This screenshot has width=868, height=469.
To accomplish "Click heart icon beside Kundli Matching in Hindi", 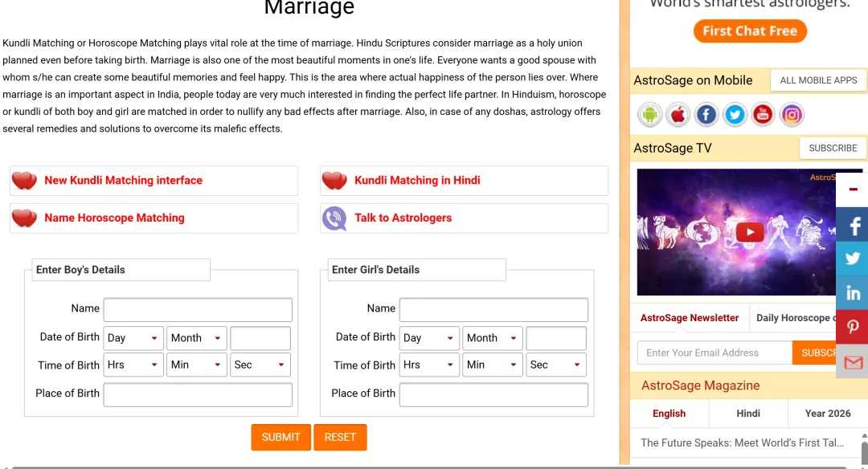I will point(334,181).
